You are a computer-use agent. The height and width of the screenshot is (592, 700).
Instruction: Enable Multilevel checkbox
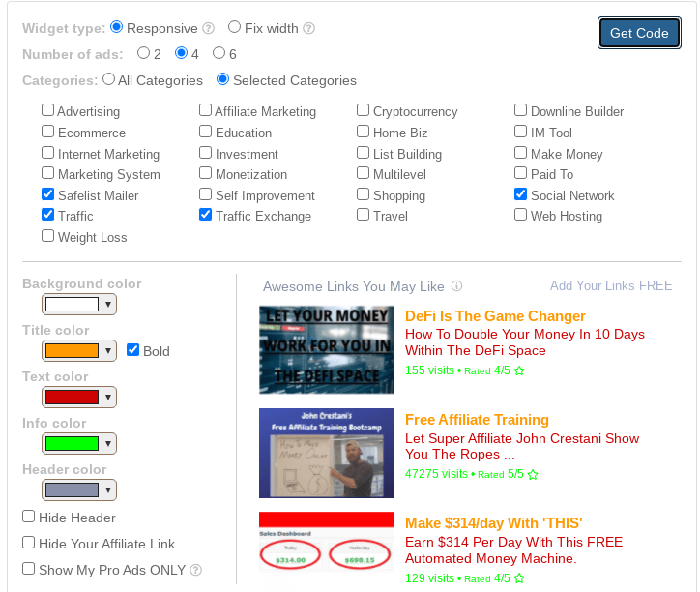tap(363, 173)
